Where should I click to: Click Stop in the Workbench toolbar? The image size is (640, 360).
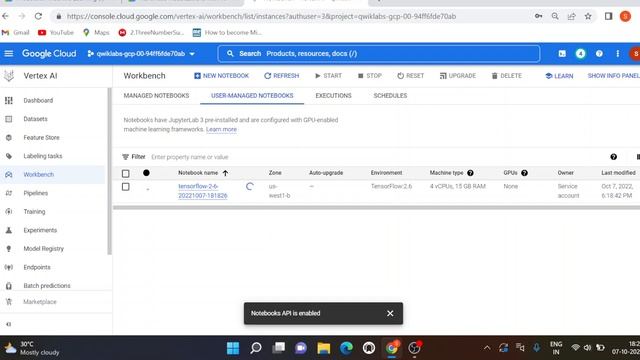[370, 76]
